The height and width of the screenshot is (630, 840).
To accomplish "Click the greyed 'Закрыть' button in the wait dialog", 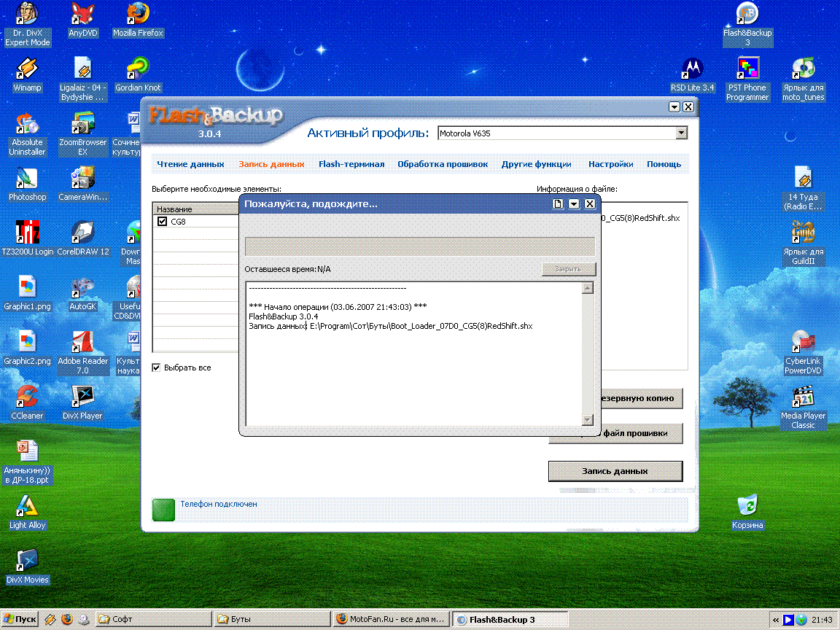I will coord(568,269).
